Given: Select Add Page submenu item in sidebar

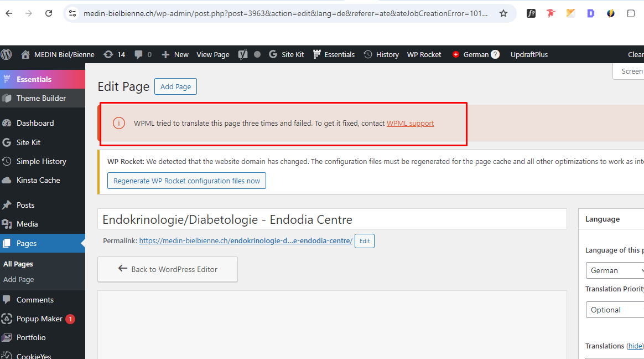Looking at the screenshot, I should (18, 279).
